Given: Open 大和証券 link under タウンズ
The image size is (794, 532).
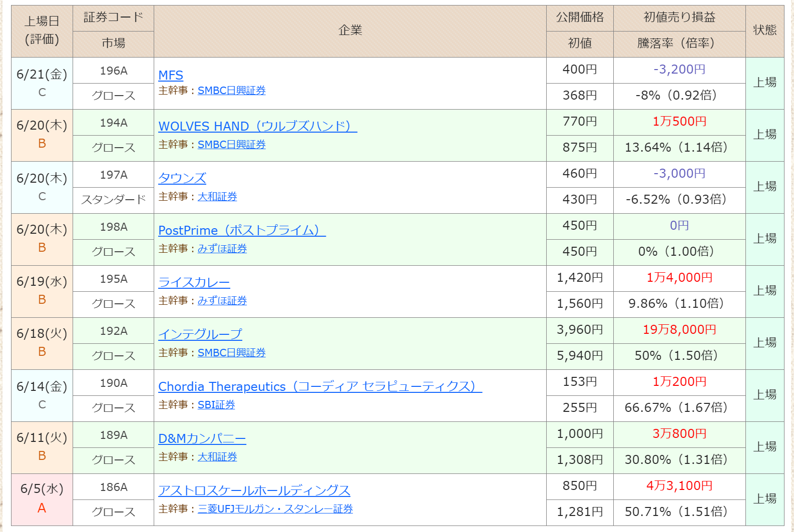Looking at the screenshot, I should pyautogui.click(x=217, y=197).
